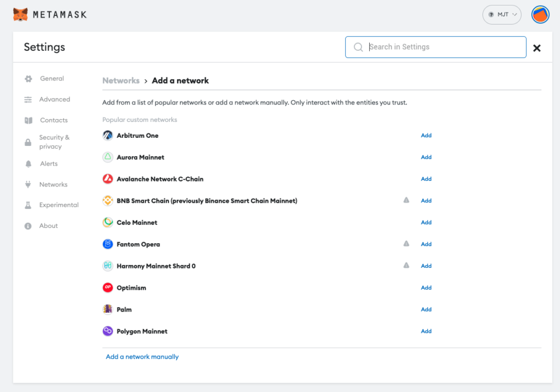Click warning icon beside Harmony Mainnet
Image resolution: width=560 pixels, height=392 pixels.
tap(406, 266)
